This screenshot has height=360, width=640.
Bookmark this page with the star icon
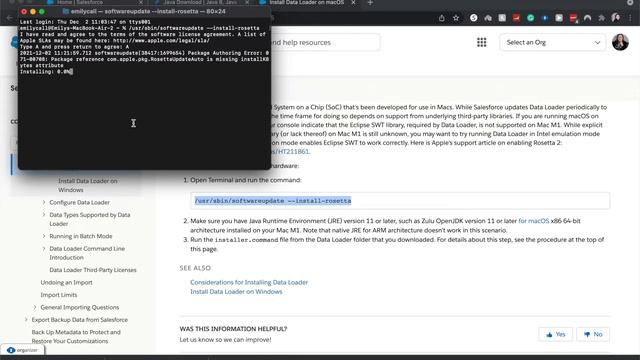tap(456, 18)
